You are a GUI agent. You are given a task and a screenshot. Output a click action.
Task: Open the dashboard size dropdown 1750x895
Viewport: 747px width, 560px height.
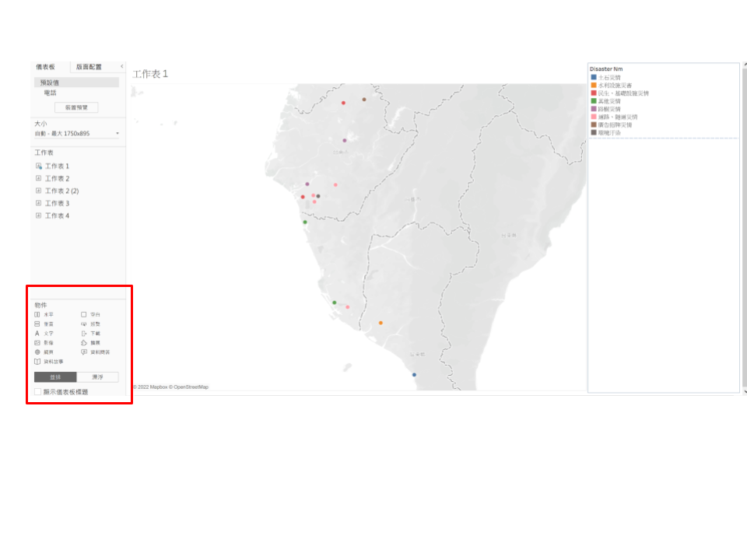click(77, 133)
